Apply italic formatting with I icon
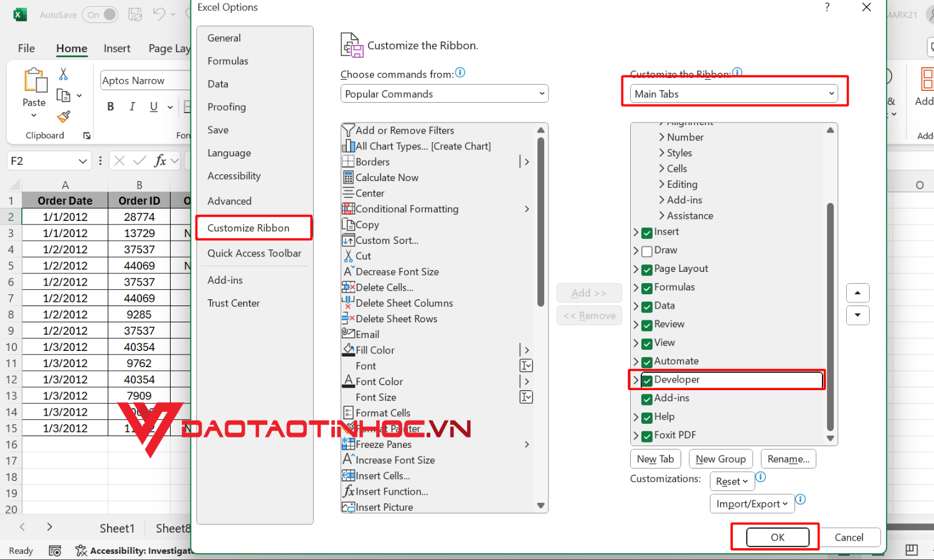Viewport: 934px width, 560px height. click(x=132, y=106)
